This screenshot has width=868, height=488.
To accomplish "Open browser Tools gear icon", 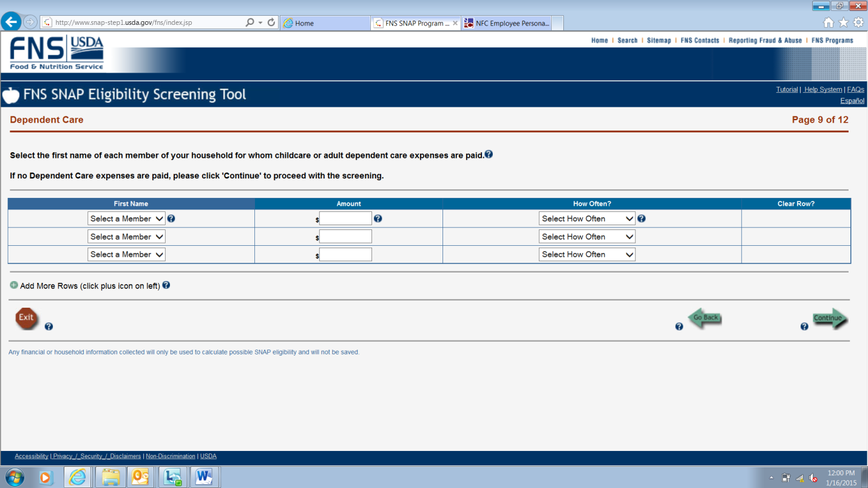I will [858, 22].
